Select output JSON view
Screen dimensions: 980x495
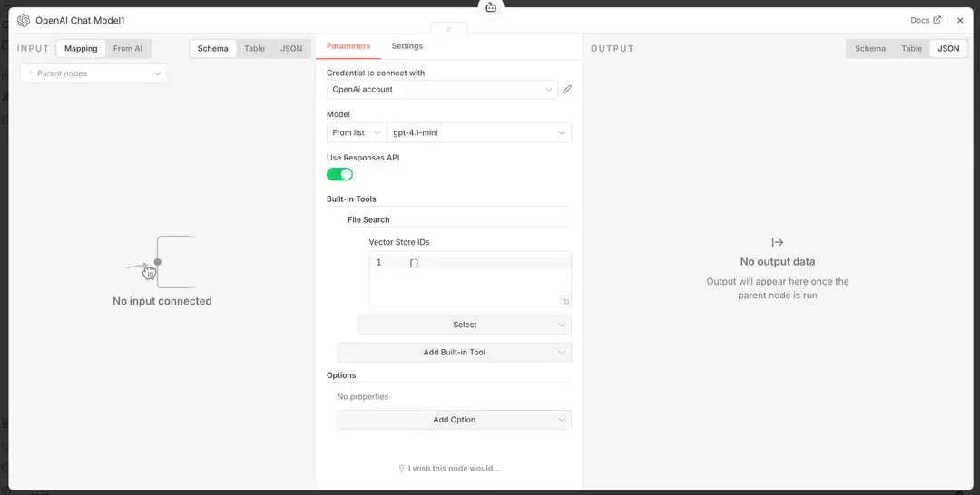coord(948,49)
